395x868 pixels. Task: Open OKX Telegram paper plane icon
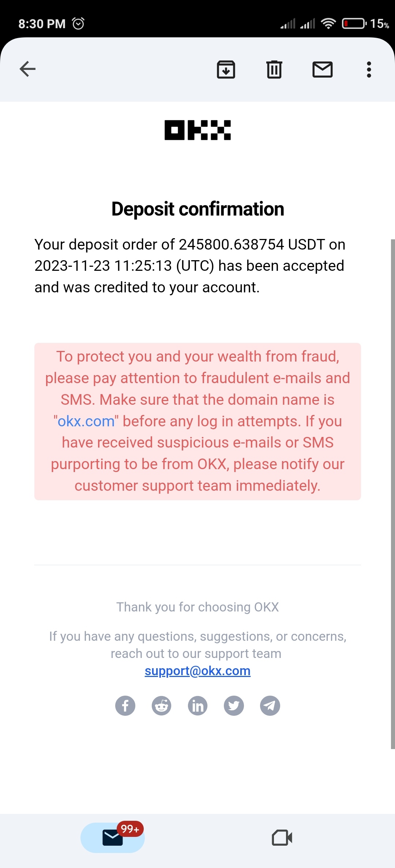pos(270,706)
